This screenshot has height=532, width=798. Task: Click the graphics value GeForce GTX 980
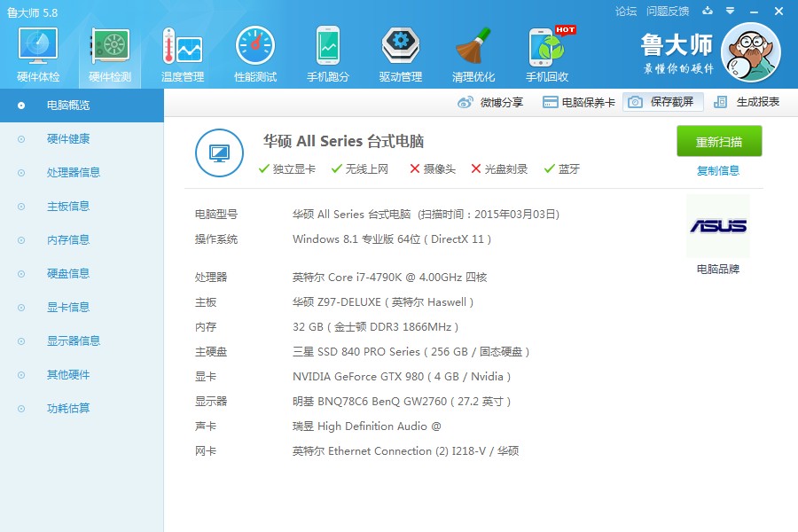(x=402, y=376)
